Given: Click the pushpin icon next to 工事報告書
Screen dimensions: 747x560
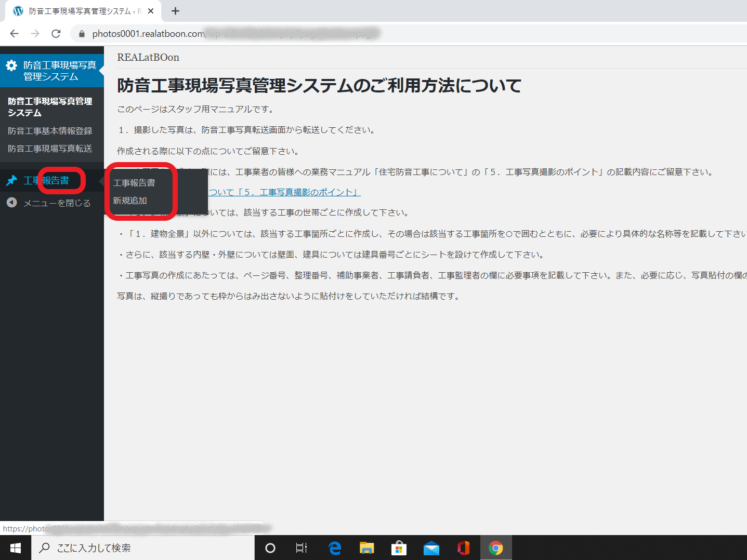Looking at the screenshot, I should coord(11,180).
